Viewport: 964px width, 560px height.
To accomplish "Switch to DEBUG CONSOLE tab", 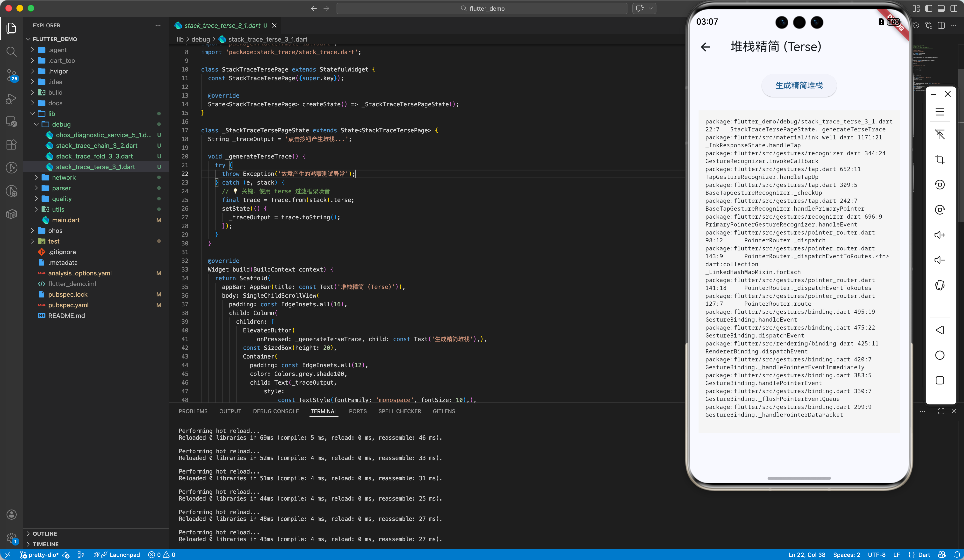I will click(x=275, y=411).
